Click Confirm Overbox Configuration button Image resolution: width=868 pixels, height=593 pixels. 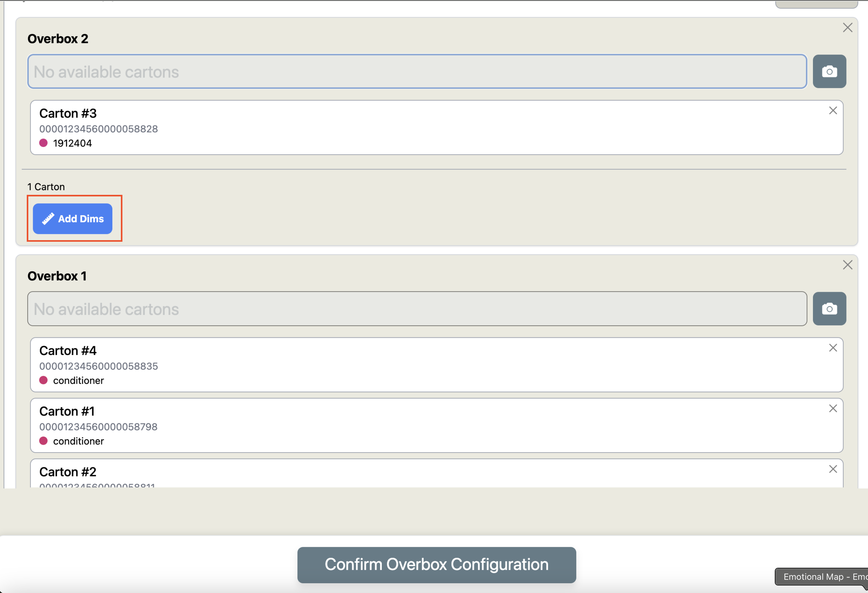coord(437,565)
